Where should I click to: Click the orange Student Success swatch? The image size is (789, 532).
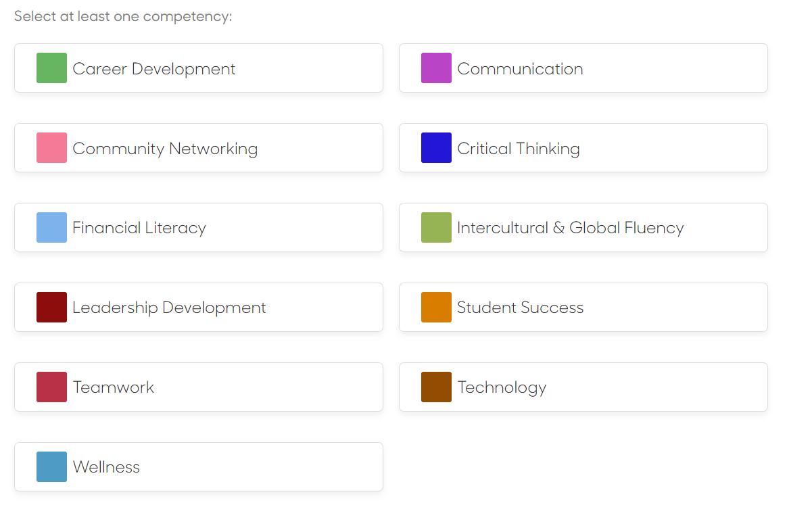[x=436, y=307]
